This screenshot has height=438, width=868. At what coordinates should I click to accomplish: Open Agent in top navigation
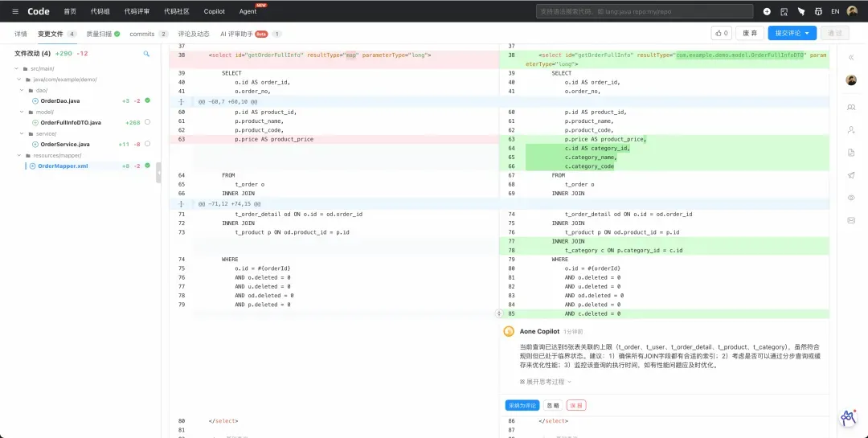tap(248, 11)
